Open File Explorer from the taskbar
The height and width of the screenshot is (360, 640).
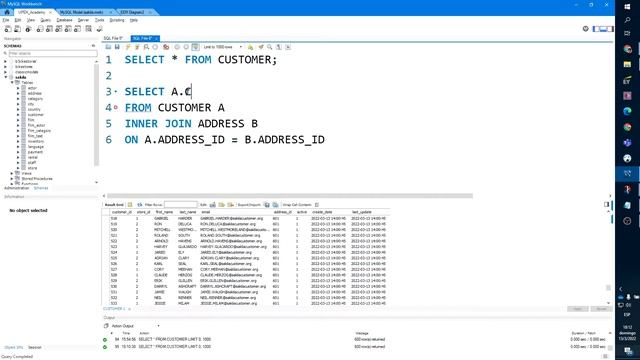[627, 64]
